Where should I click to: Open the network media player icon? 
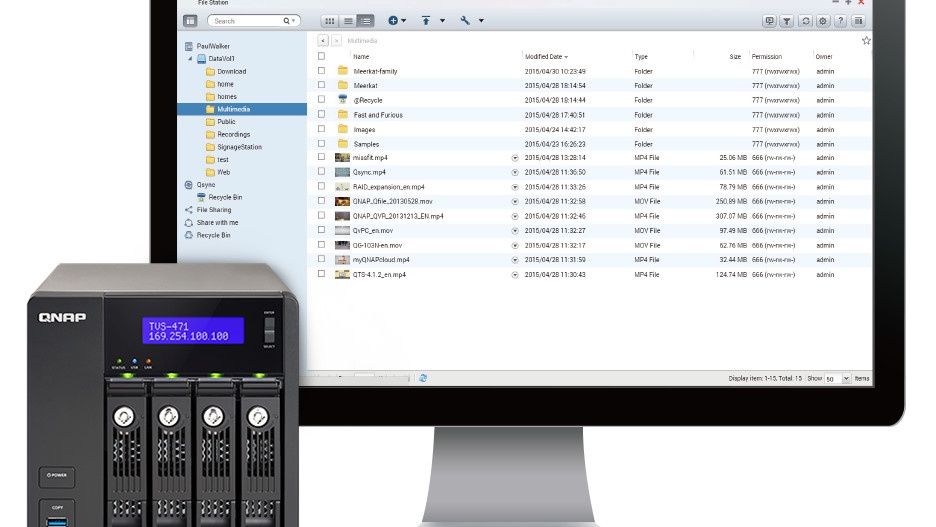(x=769, y=21)
